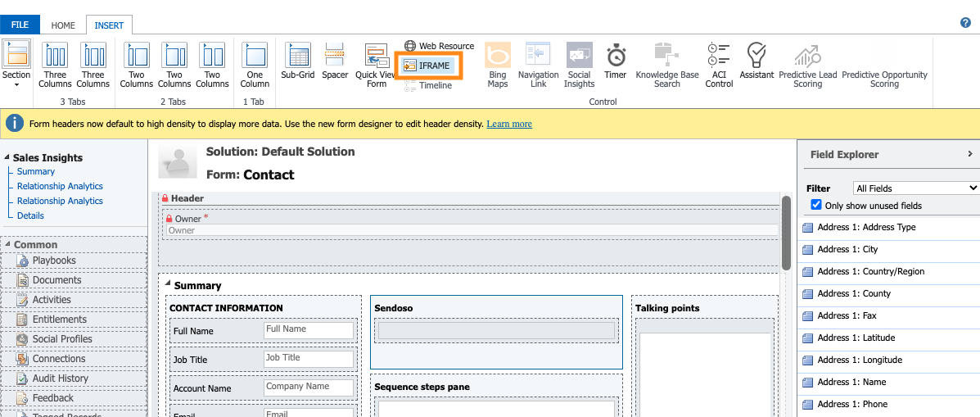Viewport: 980px width, 417px height.
Task: Select Social Profiles in Common navigation
Action: [74, 339]
